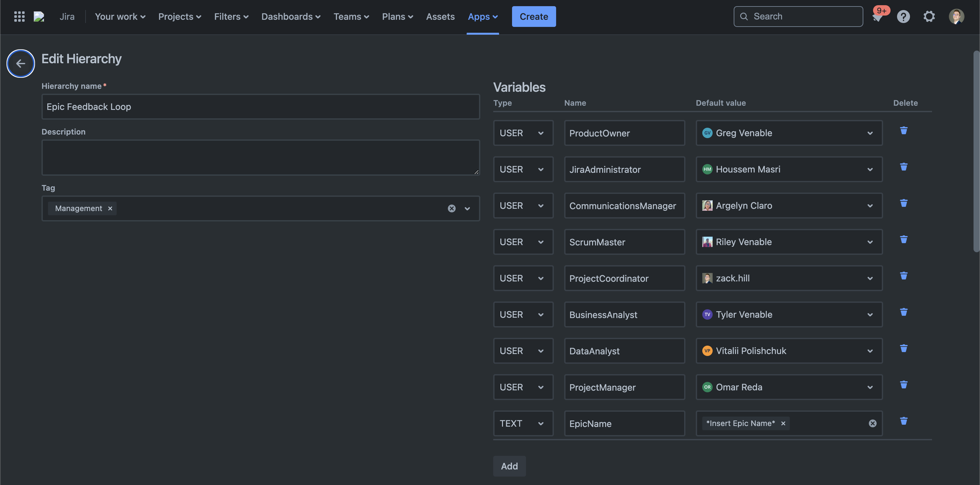Open type dropdown for JiraAdministrator row
The height and width of the screenshot is (485, 980).
tap(523, 170)
